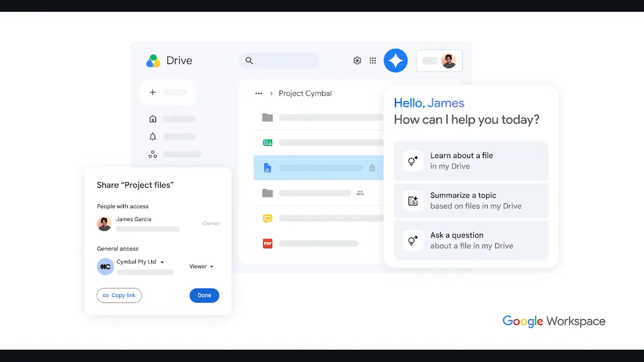
Task: Select the first gray folder icon
Action: coord(267,117)
